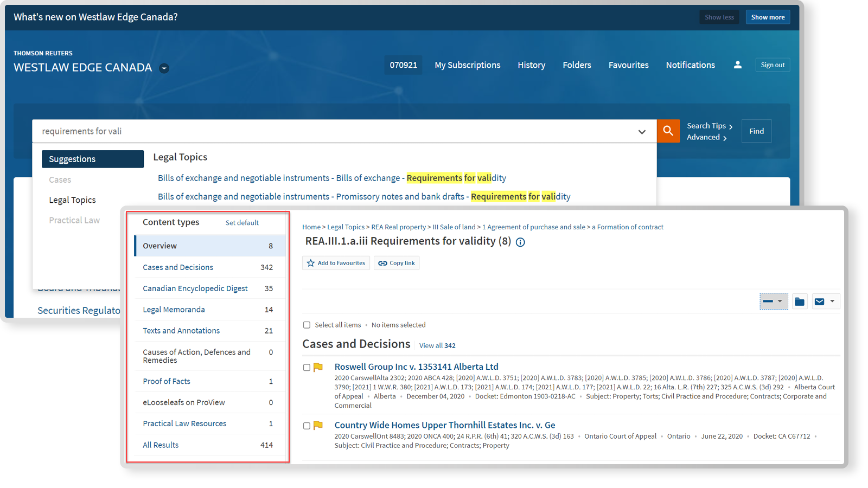Expand the search box dropdown chevron

(642, 132)
